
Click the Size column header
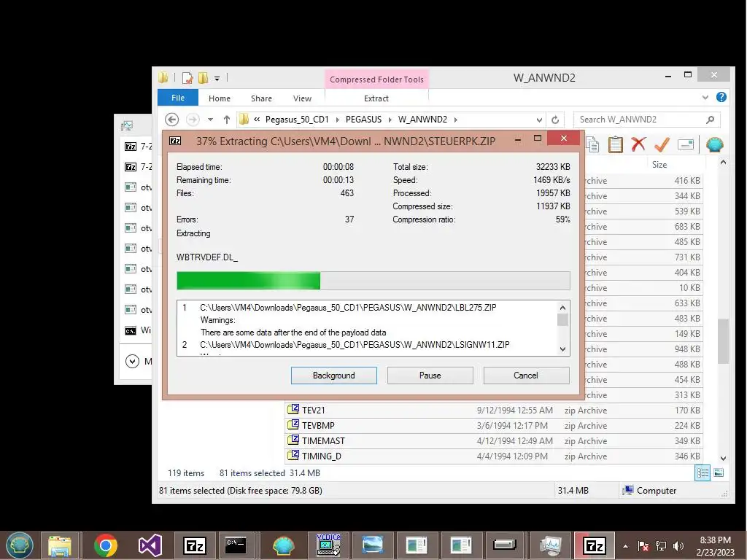coord(659,165)
